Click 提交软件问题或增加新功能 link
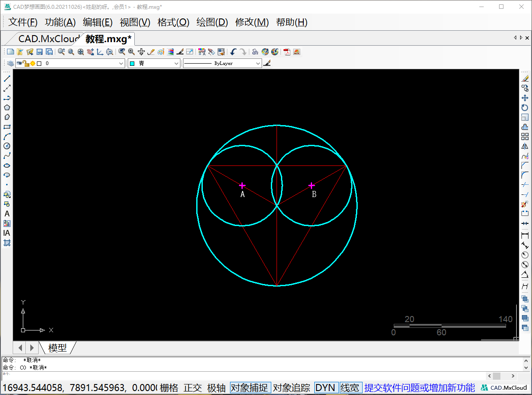 [x=420, y=388]
